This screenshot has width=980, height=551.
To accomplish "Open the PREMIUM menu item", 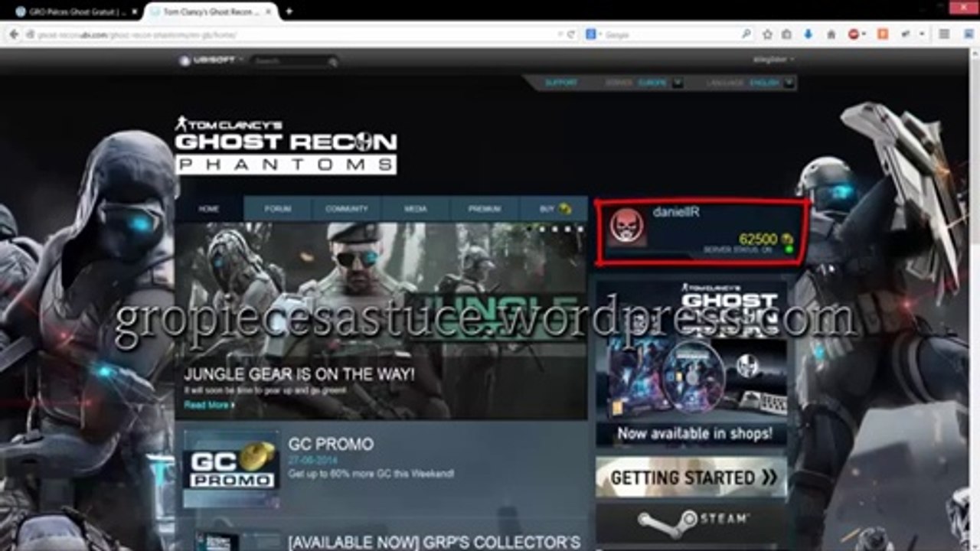I will pos(485,209).
